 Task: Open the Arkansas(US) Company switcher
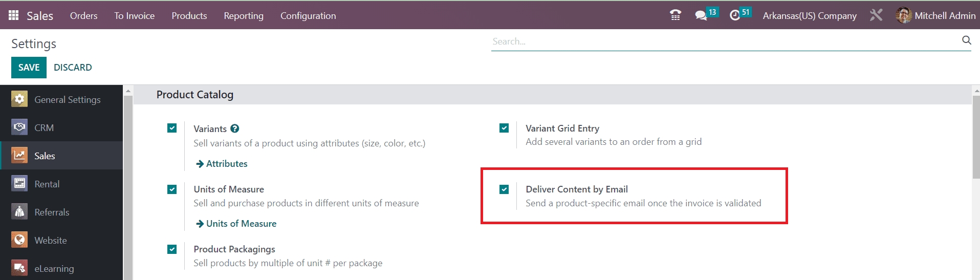(809, 15)
